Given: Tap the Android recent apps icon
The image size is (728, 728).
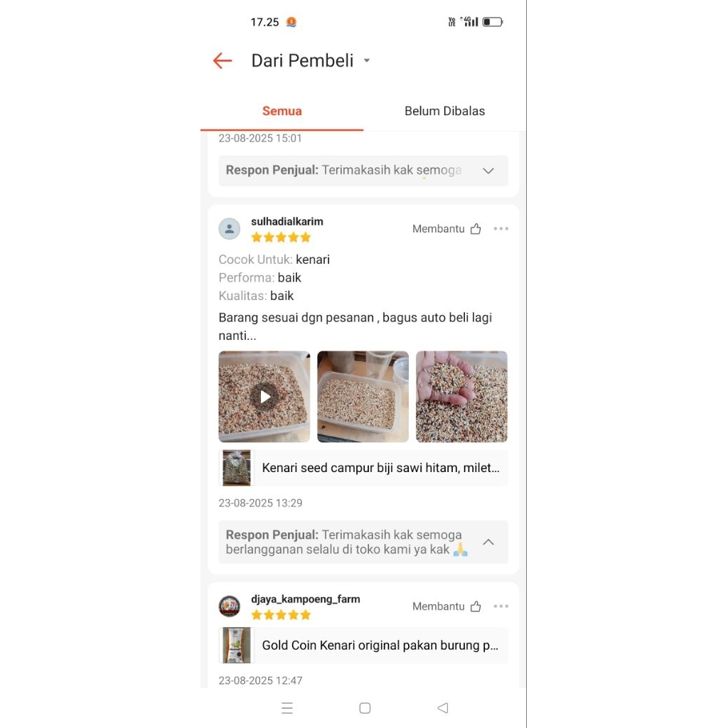Looking at the screenshot, I should point(287,708).
